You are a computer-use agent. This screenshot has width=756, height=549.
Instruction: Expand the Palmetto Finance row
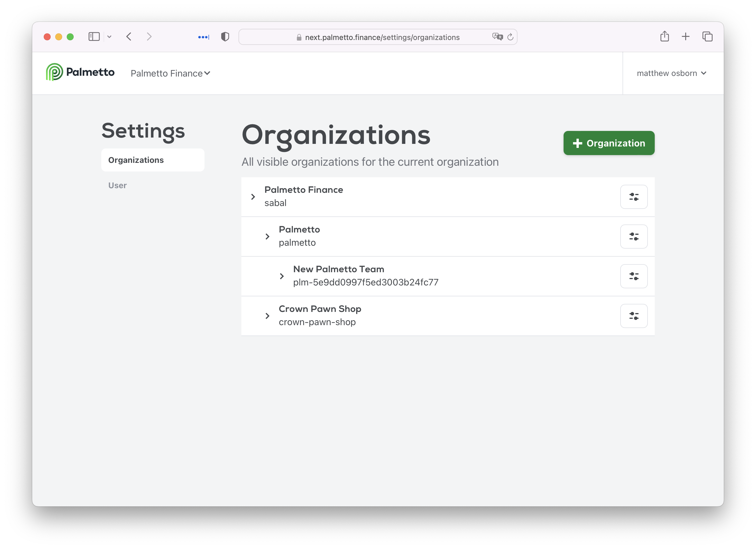point(253,197)
